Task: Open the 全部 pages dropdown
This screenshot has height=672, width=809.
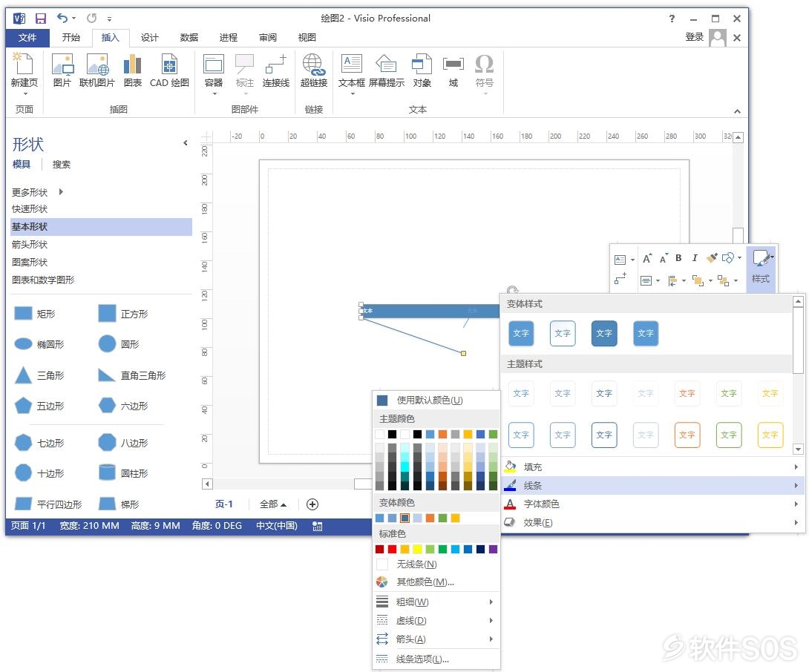Action: click(273, 504)
